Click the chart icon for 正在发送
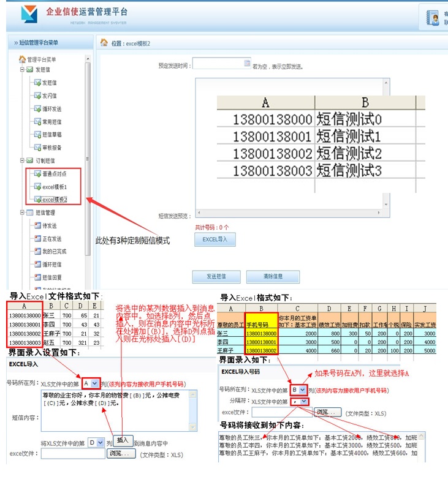Viewport: 448px width, 482px height. coord(37,238)
